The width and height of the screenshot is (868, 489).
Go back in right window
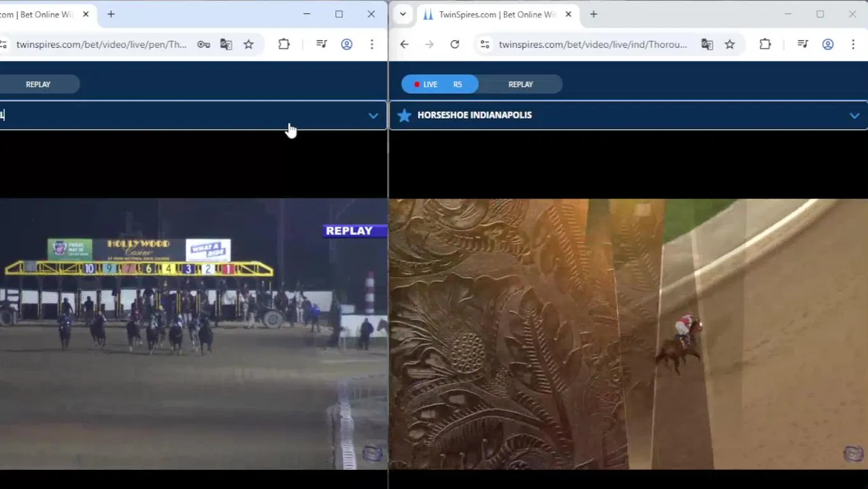click(404, 44)
